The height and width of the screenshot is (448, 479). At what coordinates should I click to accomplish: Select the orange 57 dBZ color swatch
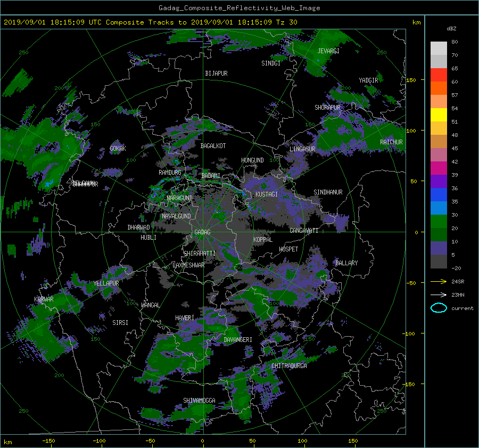(x=439, y=88)
